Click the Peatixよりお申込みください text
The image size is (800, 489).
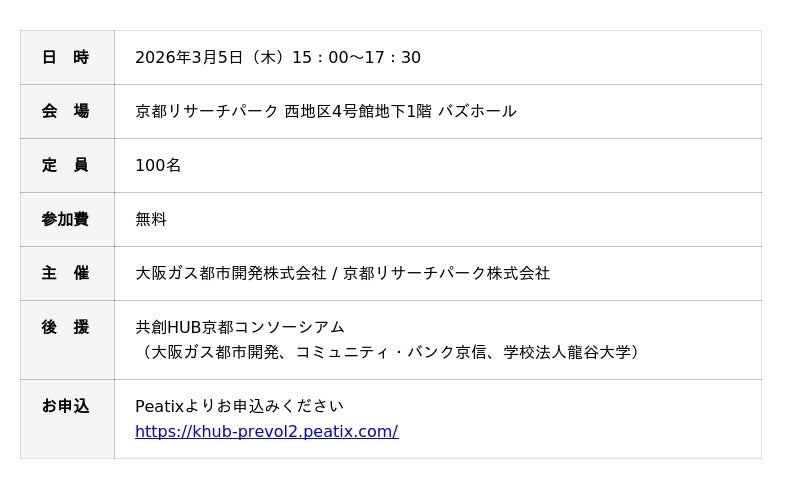[239, 406]
